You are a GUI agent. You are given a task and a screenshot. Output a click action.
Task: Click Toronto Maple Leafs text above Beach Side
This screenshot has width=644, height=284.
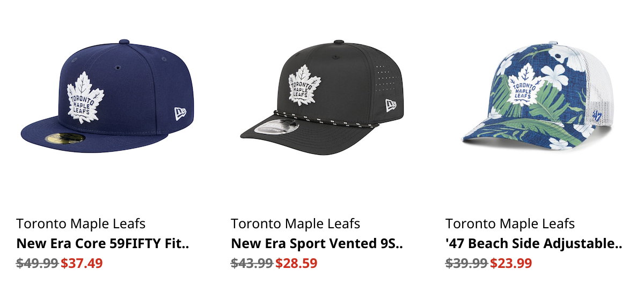(510, 223)
